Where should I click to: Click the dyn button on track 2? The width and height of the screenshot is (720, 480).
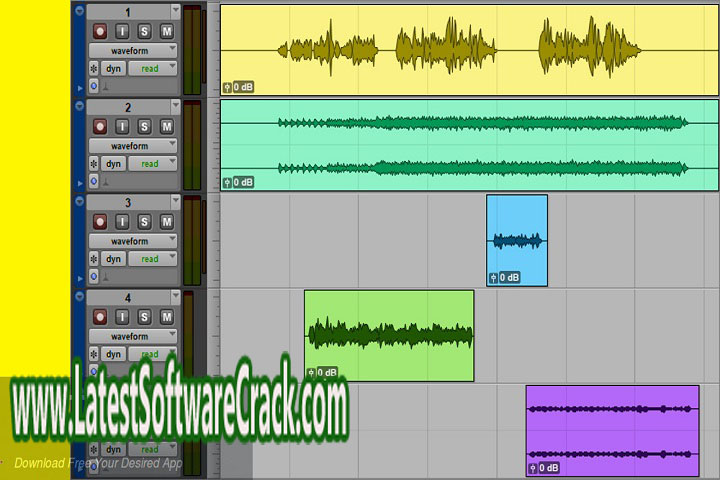click(x=114, y=164)
